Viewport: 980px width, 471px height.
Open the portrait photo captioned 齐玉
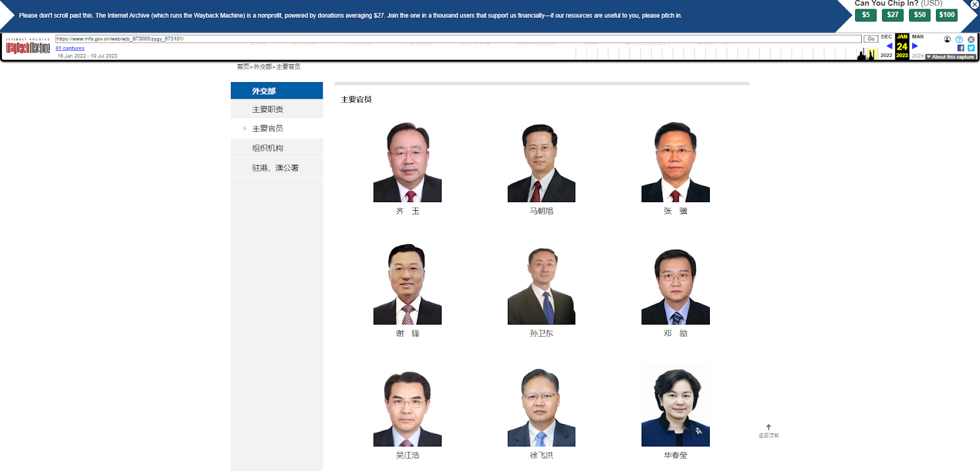point(407,162)
